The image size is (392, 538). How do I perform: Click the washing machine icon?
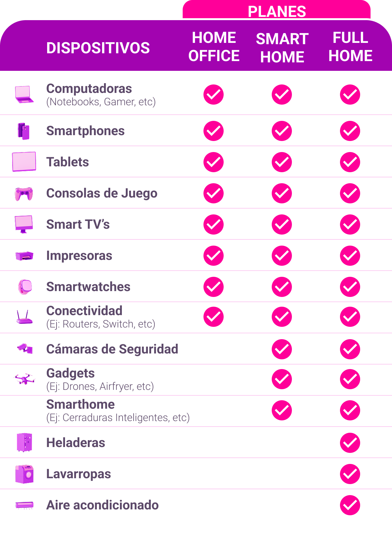click(24, 474)
